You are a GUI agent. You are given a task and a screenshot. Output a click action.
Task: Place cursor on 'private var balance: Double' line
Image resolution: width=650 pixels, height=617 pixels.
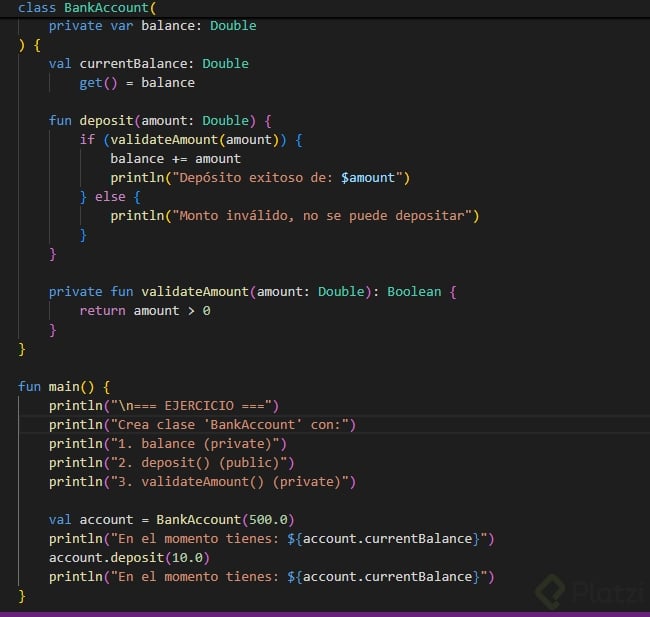153,26
